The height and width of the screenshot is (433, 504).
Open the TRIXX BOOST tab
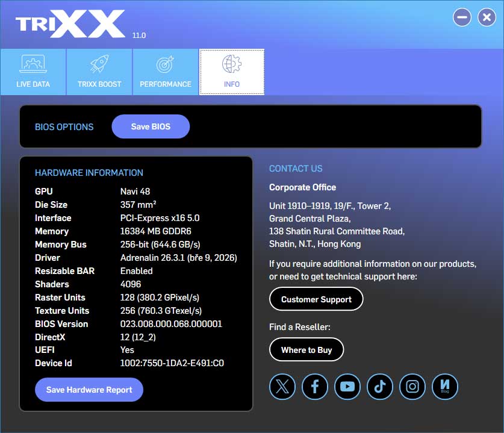(x=99, y=72)
